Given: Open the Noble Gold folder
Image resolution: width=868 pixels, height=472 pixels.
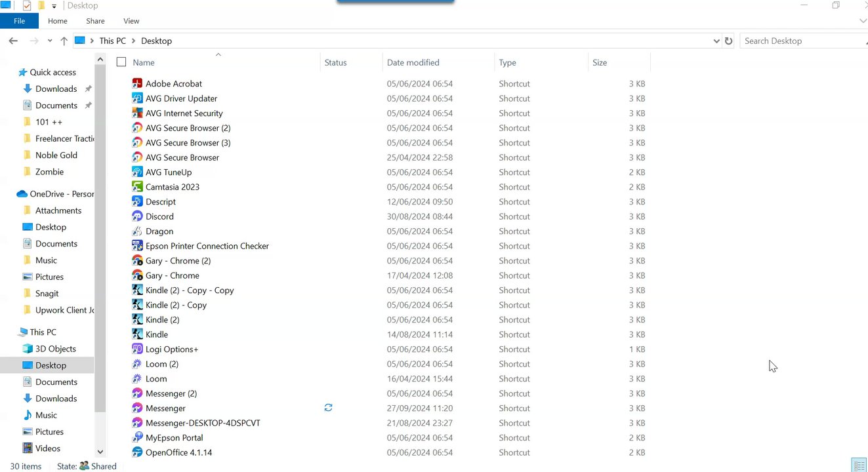Looking at the screenshot, I should pyautogui.click(x=56, y=155).
